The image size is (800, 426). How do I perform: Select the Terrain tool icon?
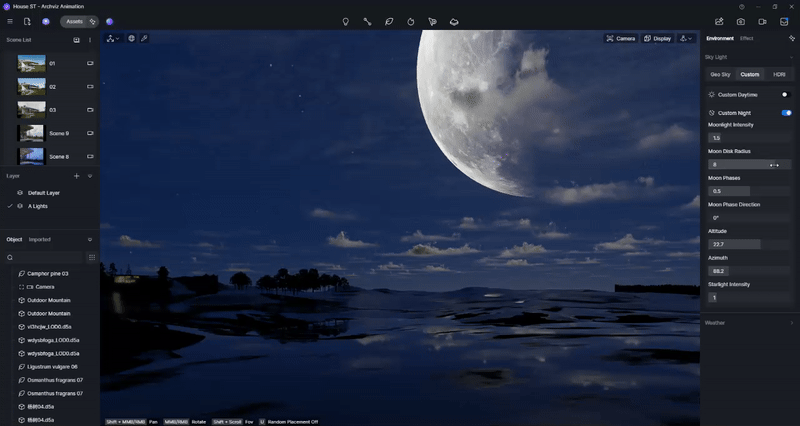coord(454,21)
